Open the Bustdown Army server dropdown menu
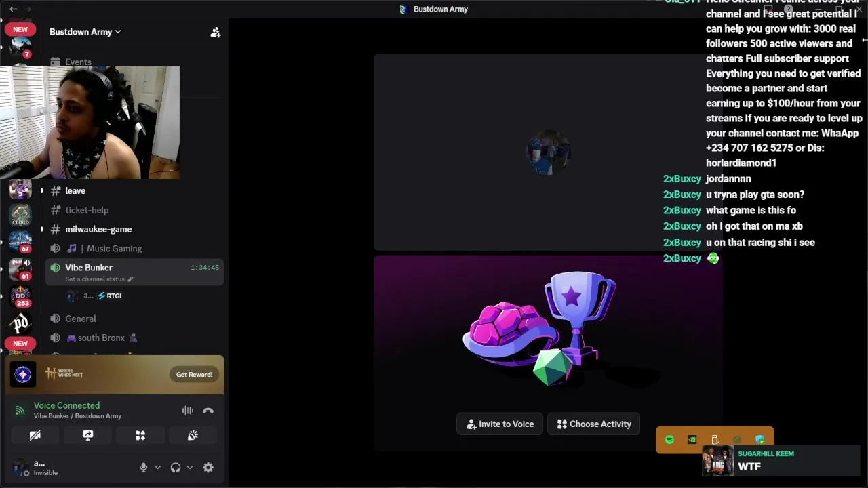 85,32
